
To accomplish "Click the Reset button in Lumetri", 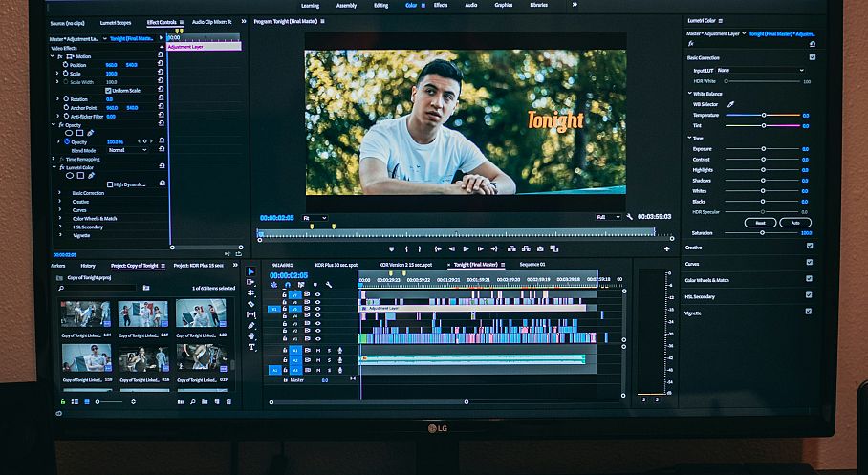I will (x=760, y=223).
